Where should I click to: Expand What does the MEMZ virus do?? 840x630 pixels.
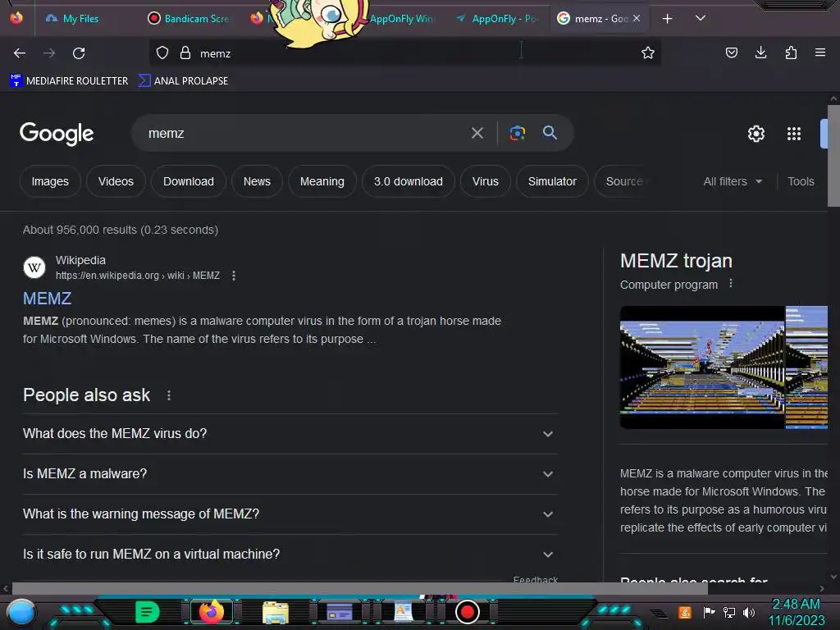(x=290, y=434)
